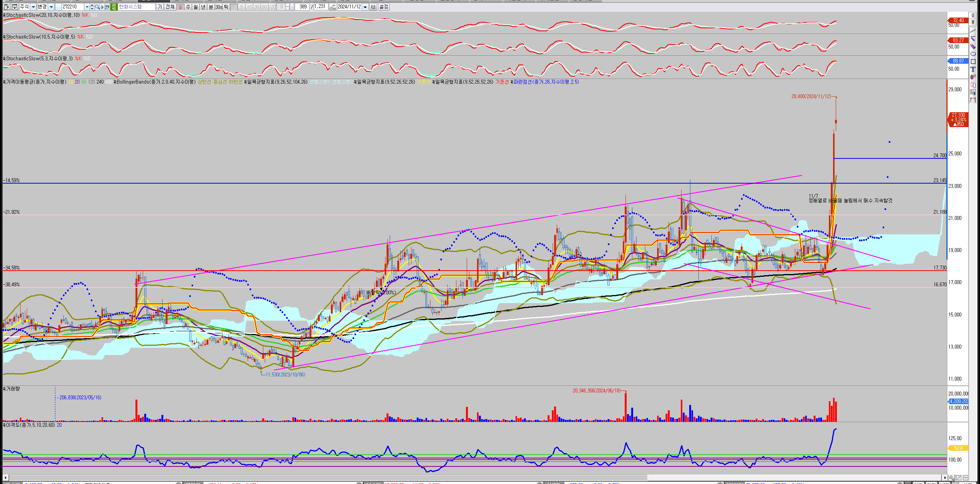Click the bar count 389 field
The image size is (980, 484).
click(x=302, y=7)
